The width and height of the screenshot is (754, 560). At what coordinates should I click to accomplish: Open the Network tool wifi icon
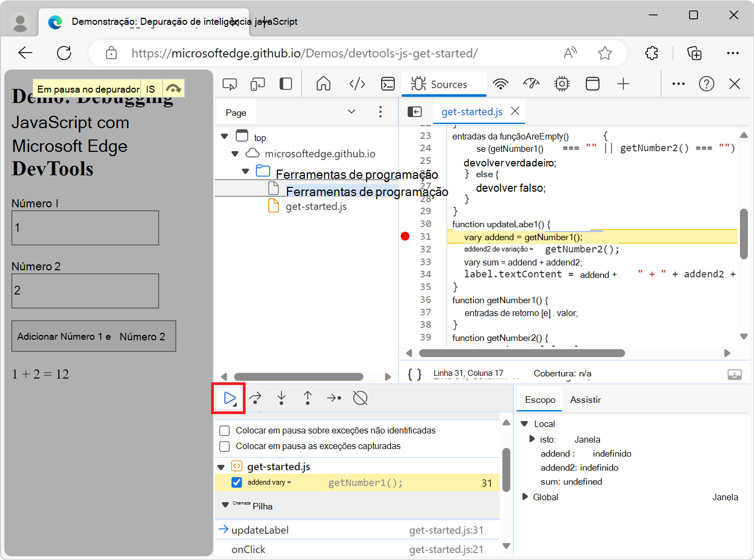[x=500, y=84]
